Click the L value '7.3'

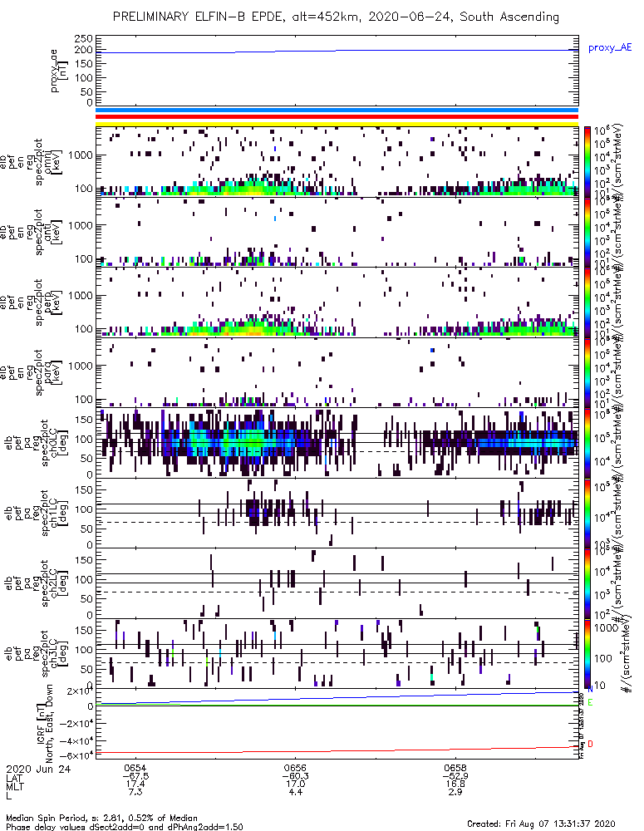[x=135, y=792]
